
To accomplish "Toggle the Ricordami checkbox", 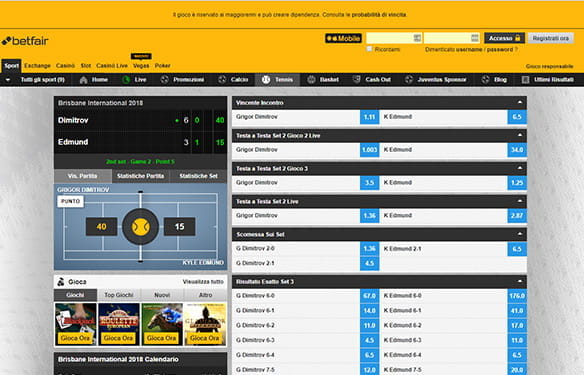I will coord(369,49).
